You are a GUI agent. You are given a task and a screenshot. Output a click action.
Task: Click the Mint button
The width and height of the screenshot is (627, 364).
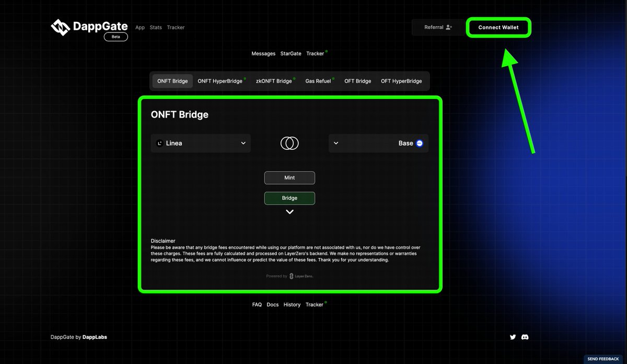[289, 178]
